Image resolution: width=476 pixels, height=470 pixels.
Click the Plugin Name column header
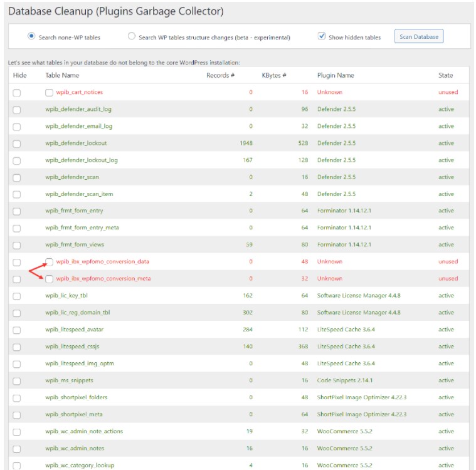click(x=336, y=75)
